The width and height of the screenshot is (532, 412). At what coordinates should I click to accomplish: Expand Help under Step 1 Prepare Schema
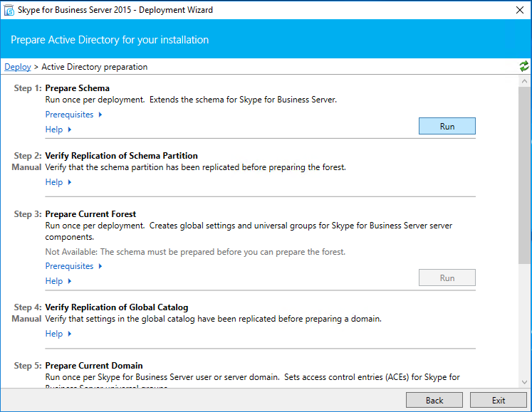click(58, 130)
